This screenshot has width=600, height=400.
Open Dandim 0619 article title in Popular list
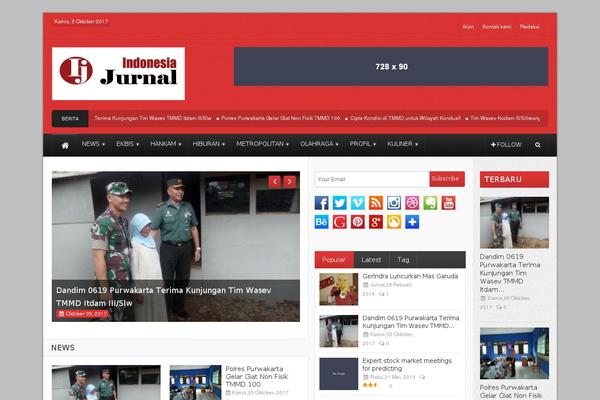411,322
